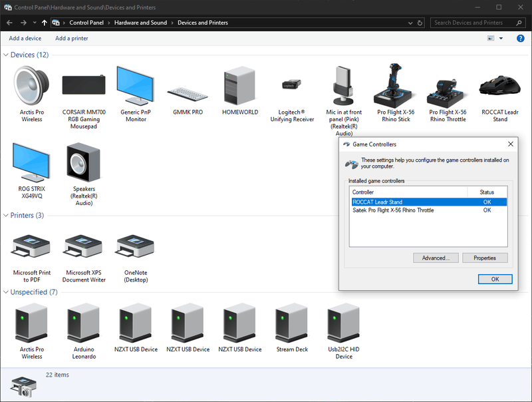Go up one level with up arrow

coord(44,23)
